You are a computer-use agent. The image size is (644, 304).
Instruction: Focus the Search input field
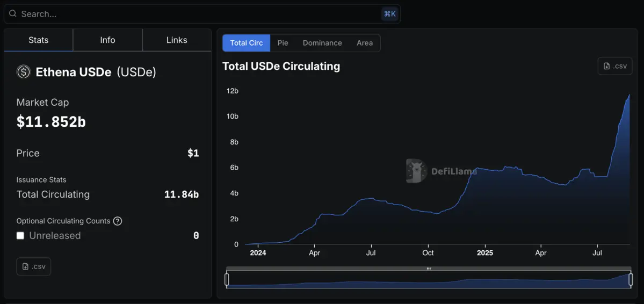tap(199, 14)
